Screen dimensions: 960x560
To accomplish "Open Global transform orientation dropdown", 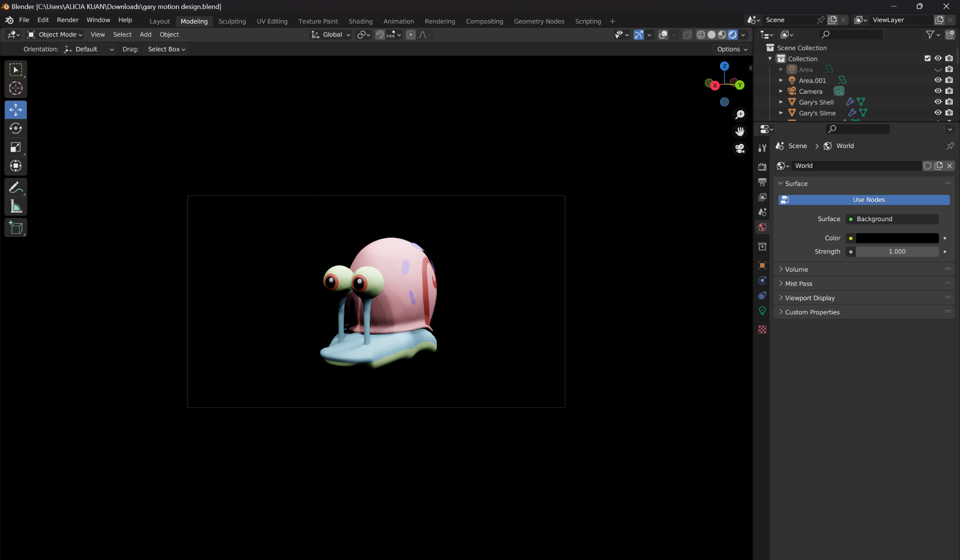I will pyautogui.click(x=330, y=35).
